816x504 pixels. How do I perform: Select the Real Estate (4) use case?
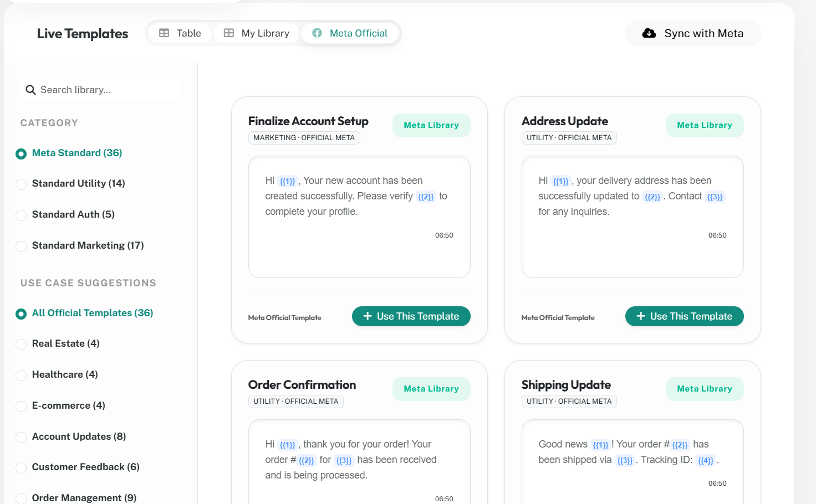pyautogui.click(x=21, y=344)
